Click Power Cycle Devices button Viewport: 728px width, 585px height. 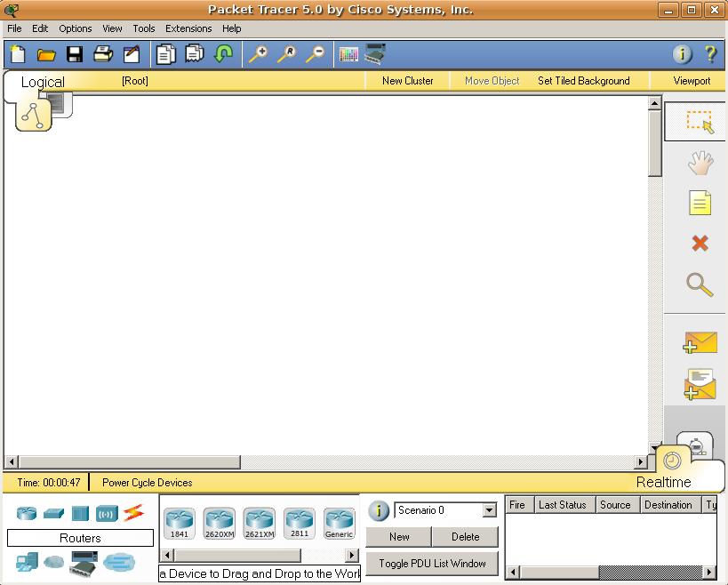[147, 483]
